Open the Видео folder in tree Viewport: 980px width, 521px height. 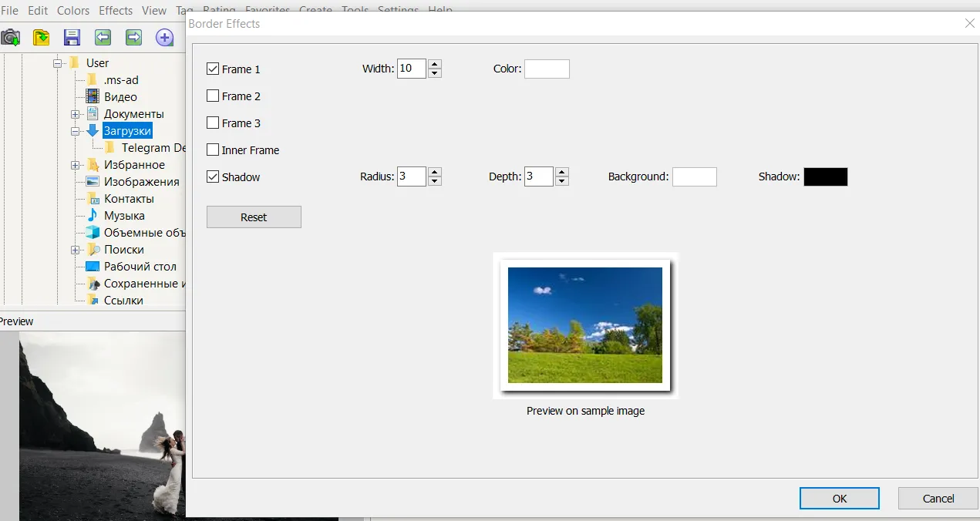pyautogui.click(x=120, y=97)
